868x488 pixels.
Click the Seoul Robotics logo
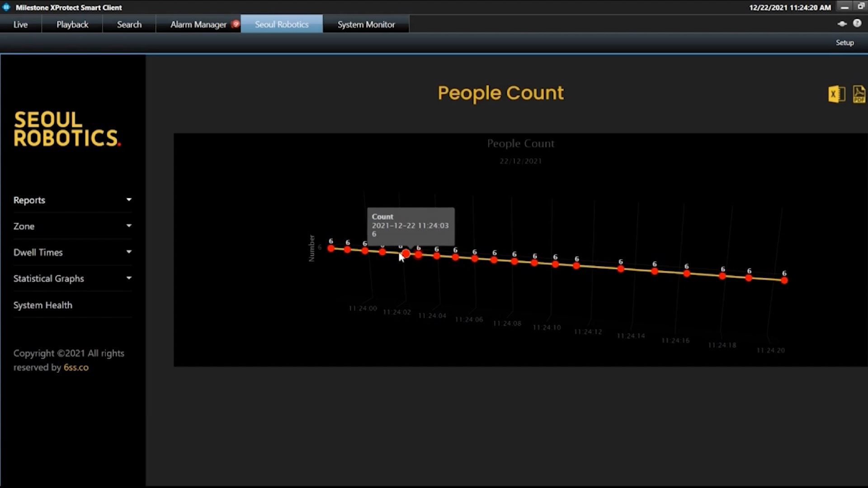pyautogui.click(x=67, y=129)
